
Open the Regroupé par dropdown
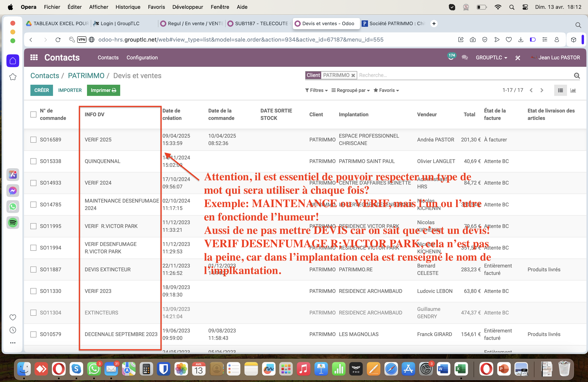pos(351,90)
